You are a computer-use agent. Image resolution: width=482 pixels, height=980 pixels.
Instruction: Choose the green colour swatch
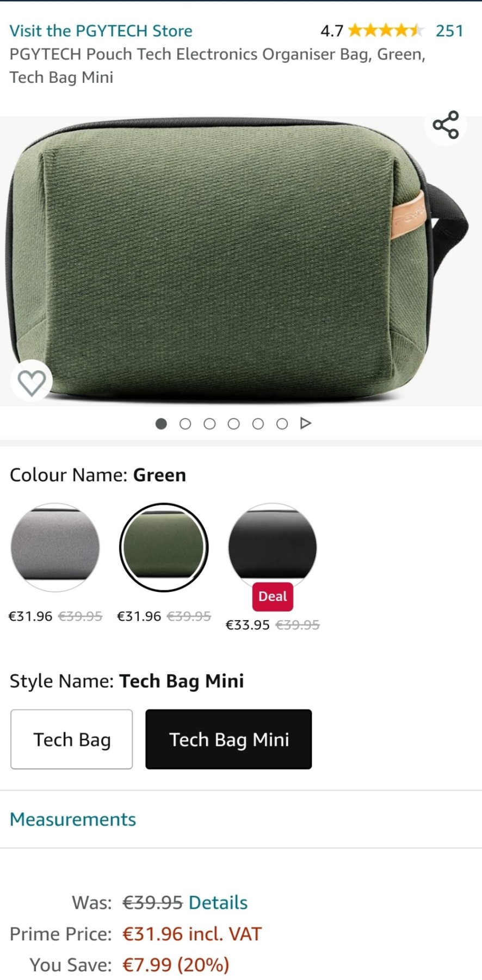pyautogui.click(x=164, y=547)
